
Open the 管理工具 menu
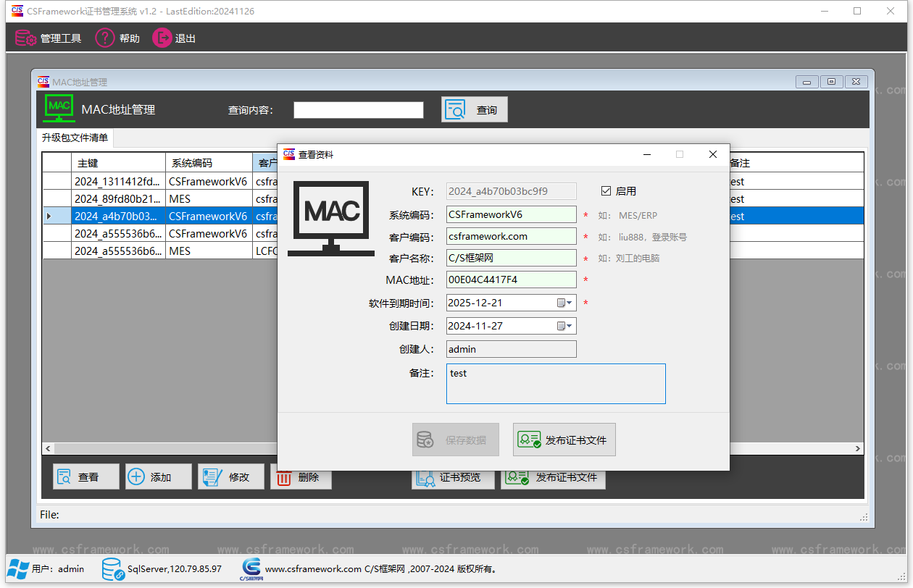pyautogui.click(x=48, y=38)
